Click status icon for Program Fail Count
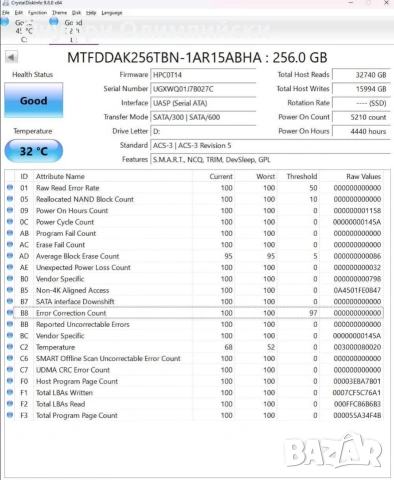The image size is (394, 480). [x=10, y=233]
